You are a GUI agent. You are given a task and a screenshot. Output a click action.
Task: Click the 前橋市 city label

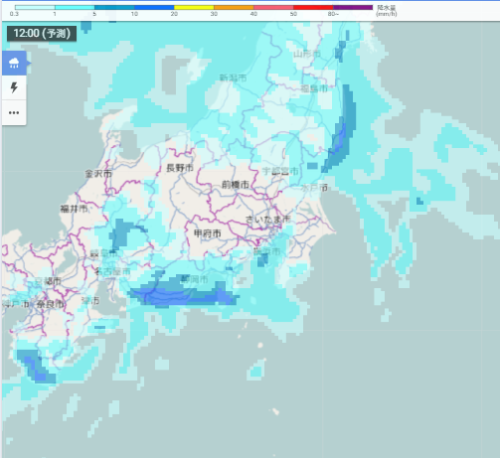[x=235, y=184]
